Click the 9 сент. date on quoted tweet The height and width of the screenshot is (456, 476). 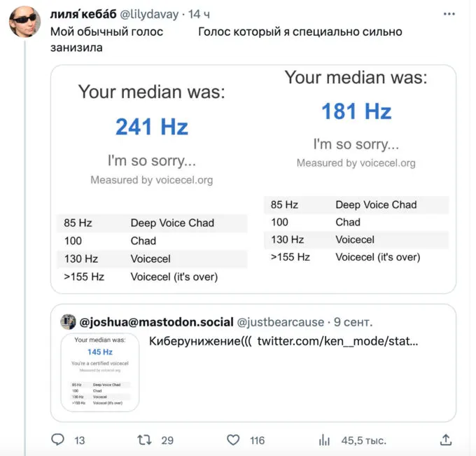point(352,322)
